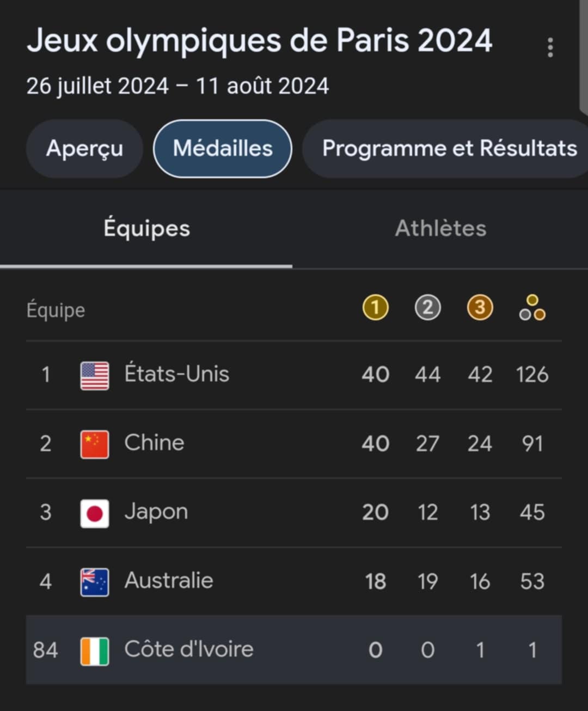Image resolution: width=588 pixels, height=711 pixels.
Task: Open the Australie team row
Action: click(x=294, y=582)
